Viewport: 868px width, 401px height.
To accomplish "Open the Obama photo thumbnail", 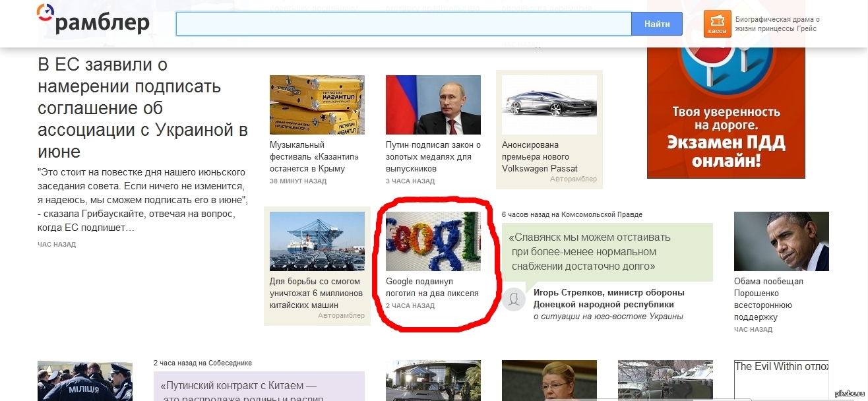I will pyautogui.click(x=782, y=241).
